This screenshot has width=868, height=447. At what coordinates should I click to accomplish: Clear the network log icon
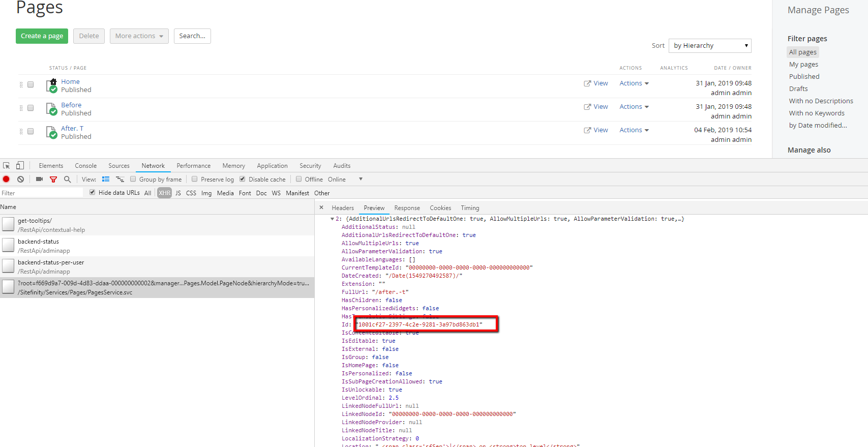coord(20,179)
